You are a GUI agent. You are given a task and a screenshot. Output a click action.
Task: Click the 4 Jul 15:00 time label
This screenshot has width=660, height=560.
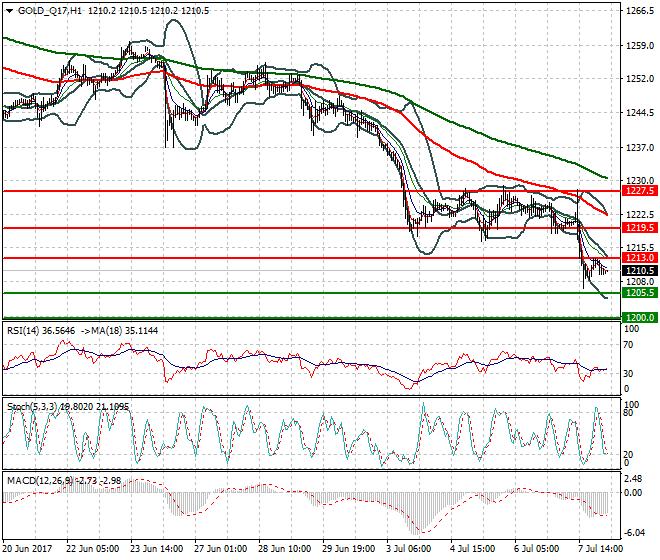click(472, 549)
